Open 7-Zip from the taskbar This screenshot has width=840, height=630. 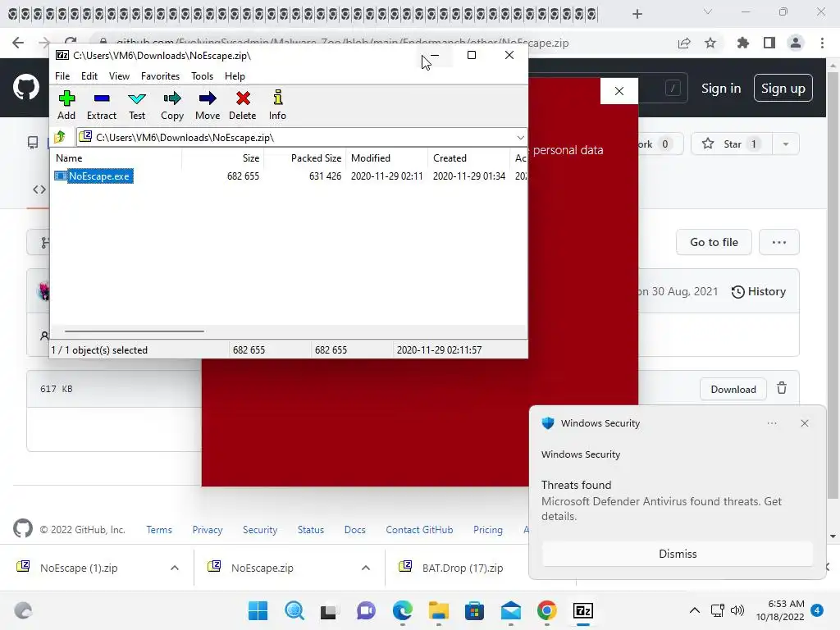tap(583, 610)
